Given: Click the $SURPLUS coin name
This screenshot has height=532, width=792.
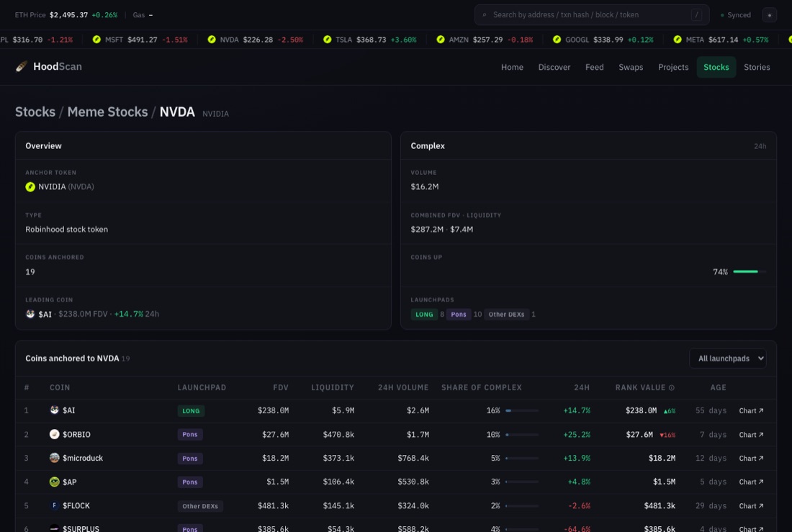Looking at the screenshot, I should (81, 528).
